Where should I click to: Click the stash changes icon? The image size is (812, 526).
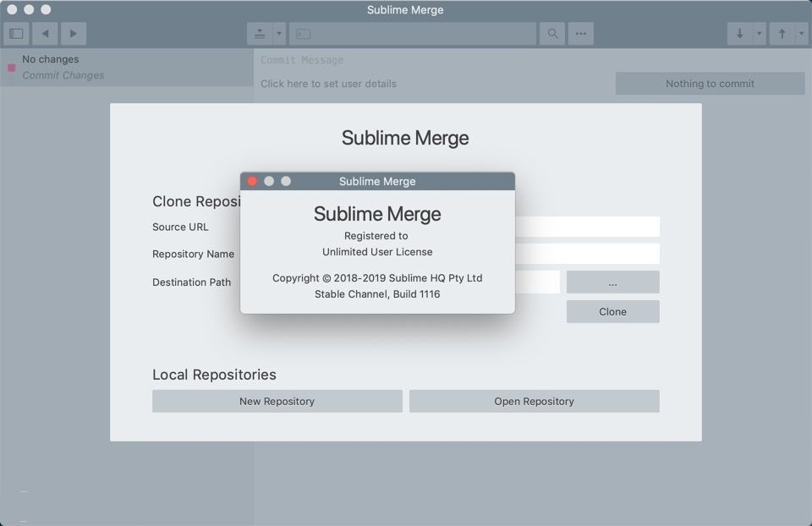(x=260, y=34)
